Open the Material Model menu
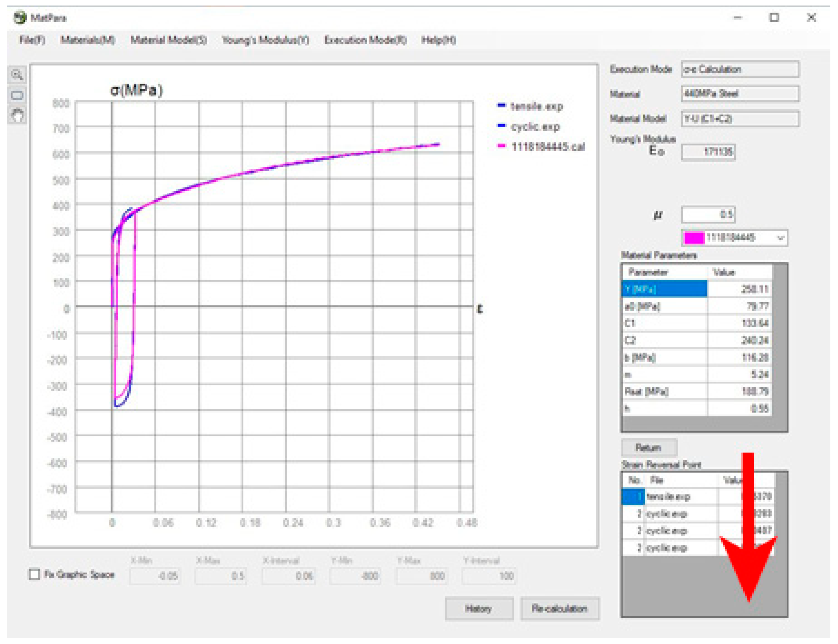Screen dimensions: 838x644 pos(168,40)
